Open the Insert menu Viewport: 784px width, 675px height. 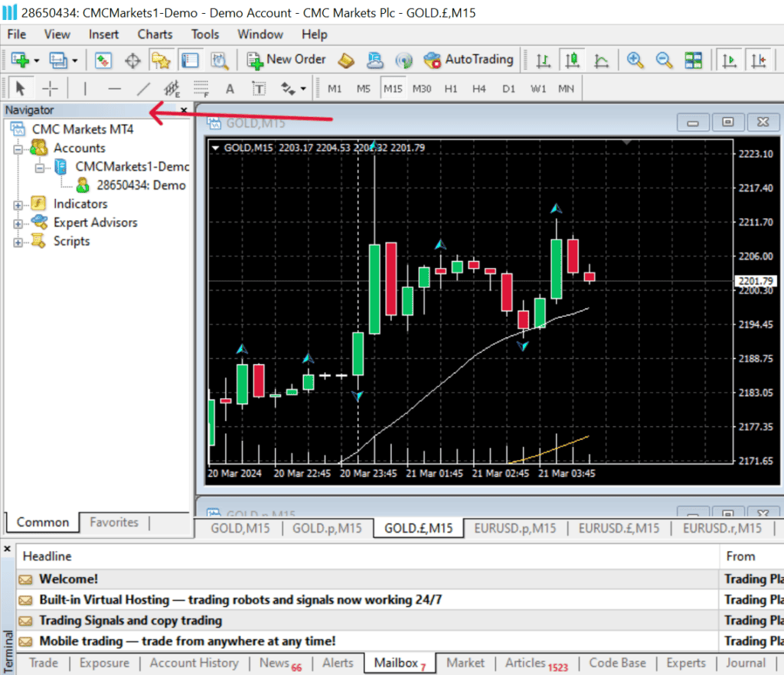[103, 34]
